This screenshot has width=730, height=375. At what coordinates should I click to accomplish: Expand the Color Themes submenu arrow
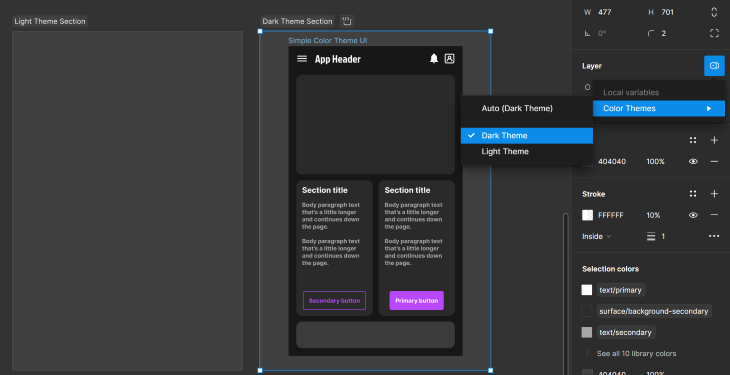[709, 109]
